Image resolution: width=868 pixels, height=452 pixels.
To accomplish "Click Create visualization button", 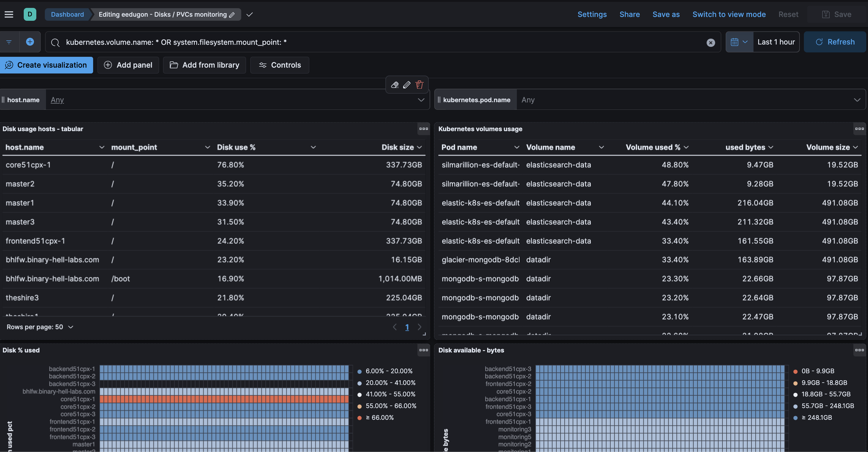I will [47, 65].
